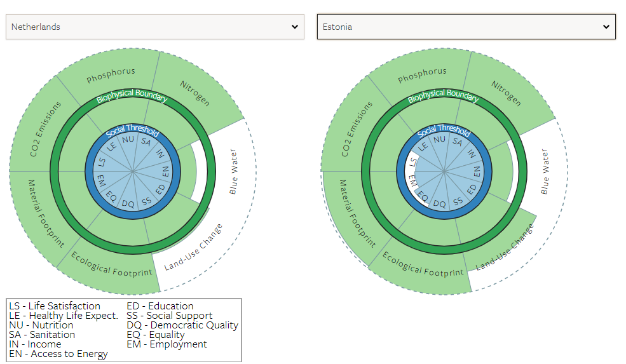Click 'LS - Life Satisfaction' legend entry
The width and height of the screenshot is (626, 364).
coord(55,306)
